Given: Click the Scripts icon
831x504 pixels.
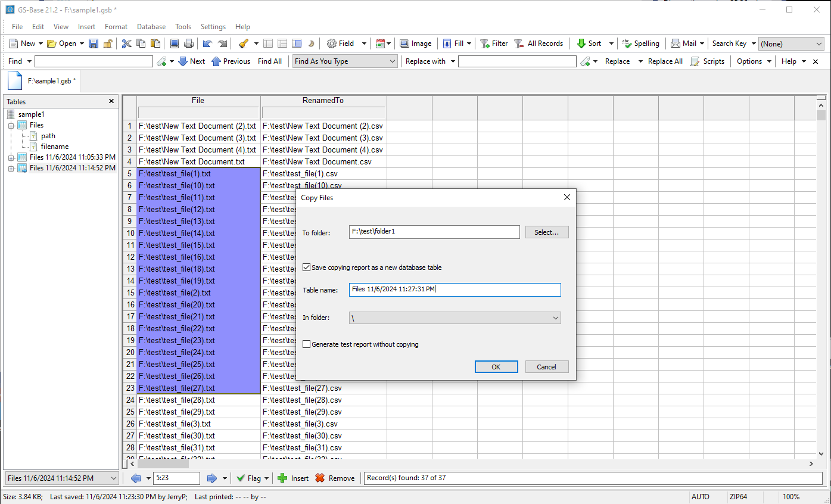Looking at the screenshot, I should 695,61.
